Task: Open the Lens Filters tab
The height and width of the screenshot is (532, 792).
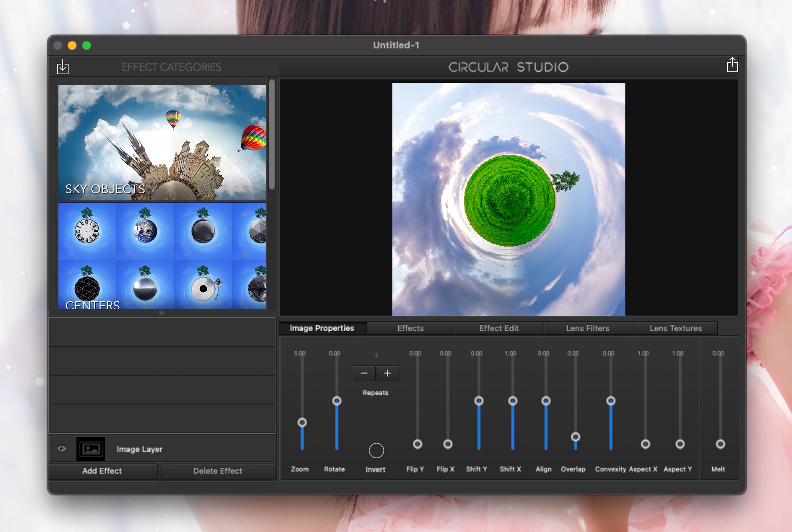Action: coord(588,328)
